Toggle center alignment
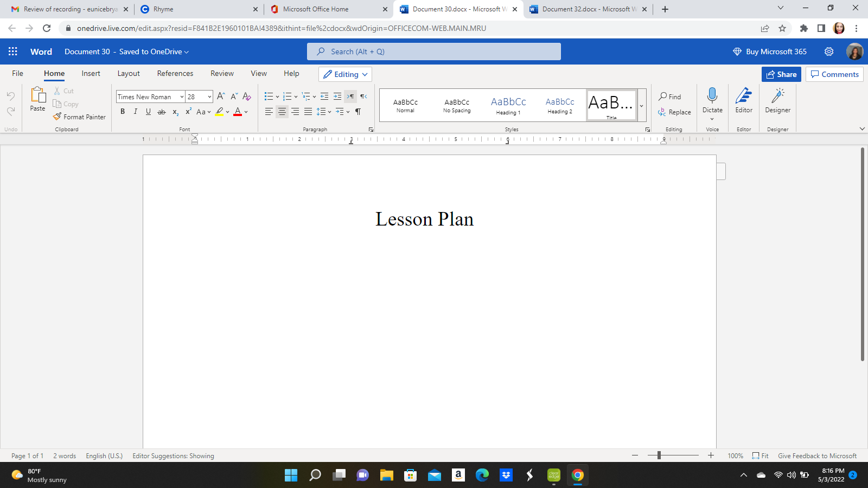The image size is (868, 488). pos(282,112)
